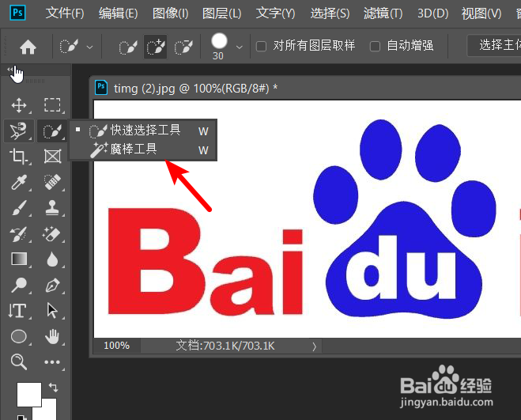Image resolution: width=521 pixels, height=420 pixels.
Task: Open the 图像(I) menu
Action: tap(171, 13)
